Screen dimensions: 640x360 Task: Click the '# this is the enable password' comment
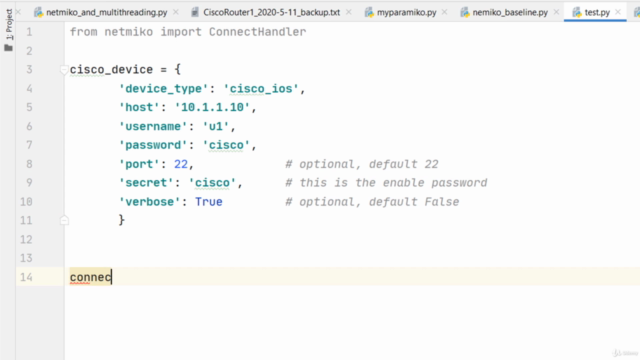click(386, 183)
